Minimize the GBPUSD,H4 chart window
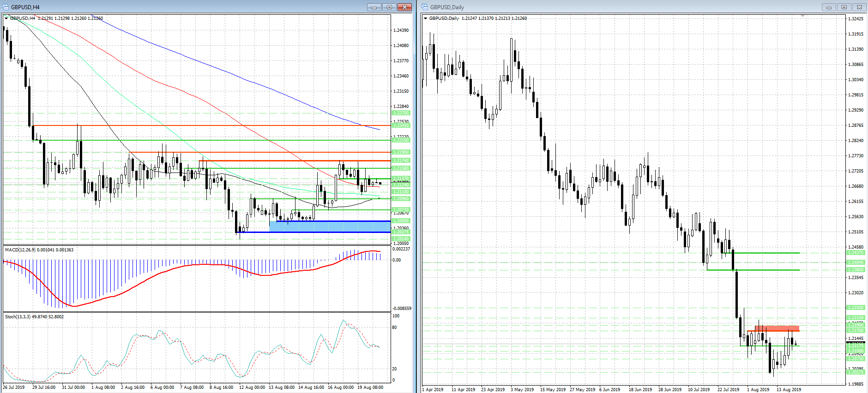Screen dimensions: 868x393 (374, 7)
